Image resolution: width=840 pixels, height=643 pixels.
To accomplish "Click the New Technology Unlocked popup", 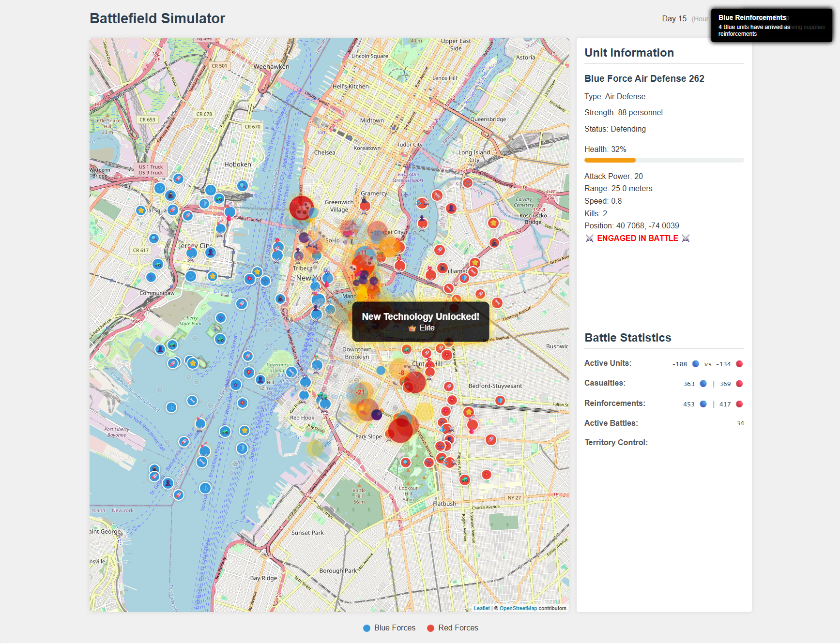I will point(420,322).
